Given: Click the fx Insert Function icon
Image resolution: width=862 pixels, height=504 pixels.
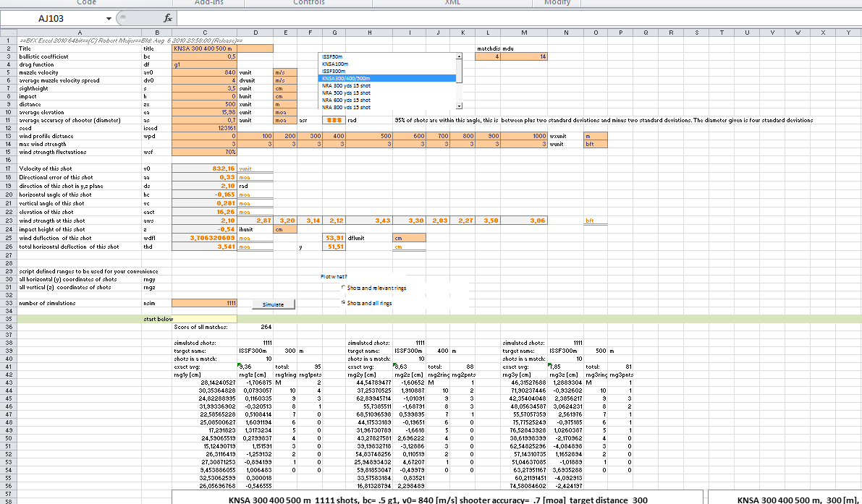Looking at the screenshot, I should point(168,18).
